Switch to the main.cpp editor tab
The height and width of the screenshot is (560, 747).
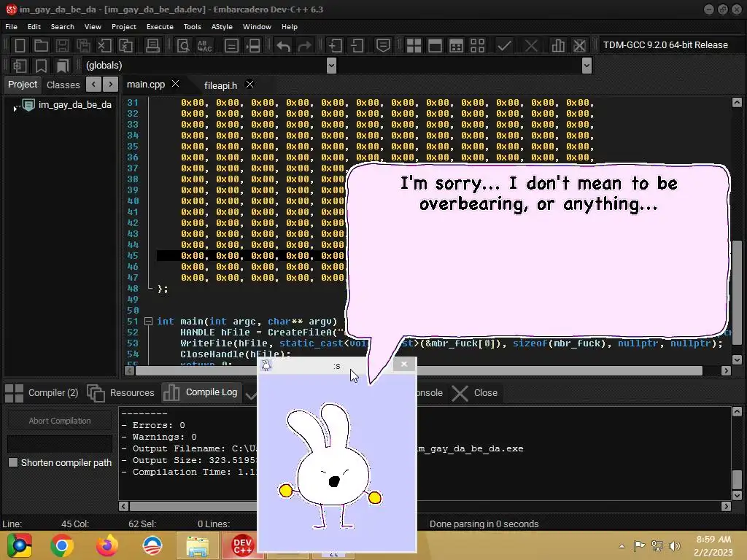[x=146, y=85]
